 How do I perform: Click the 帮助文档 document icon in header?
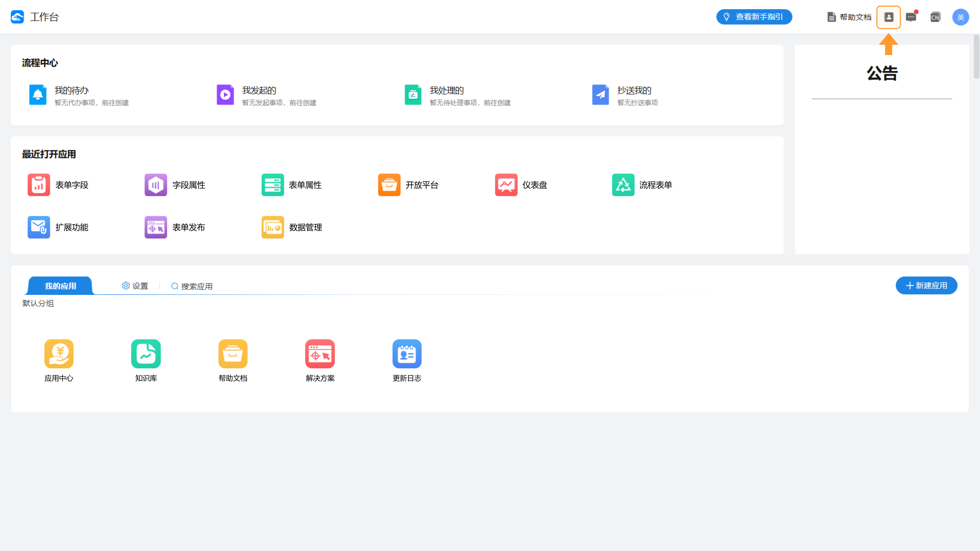tap(831, 17)
